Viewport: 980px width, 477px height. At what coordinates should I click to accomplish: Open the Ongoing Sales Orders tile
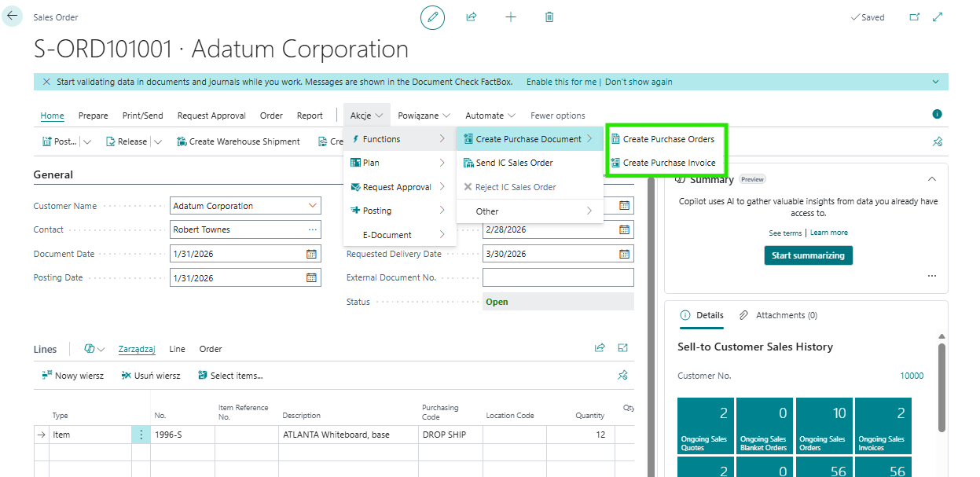823,425
